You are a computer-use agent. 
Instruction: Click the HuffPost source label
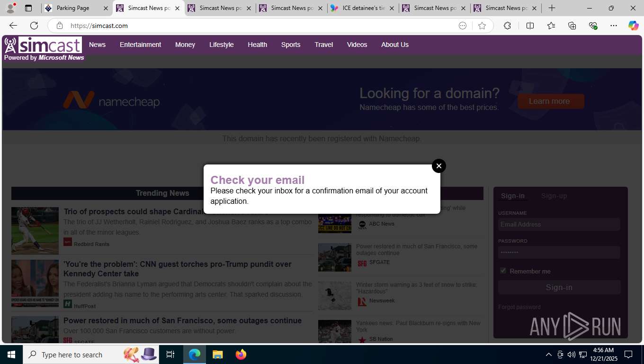coord(85,306)
